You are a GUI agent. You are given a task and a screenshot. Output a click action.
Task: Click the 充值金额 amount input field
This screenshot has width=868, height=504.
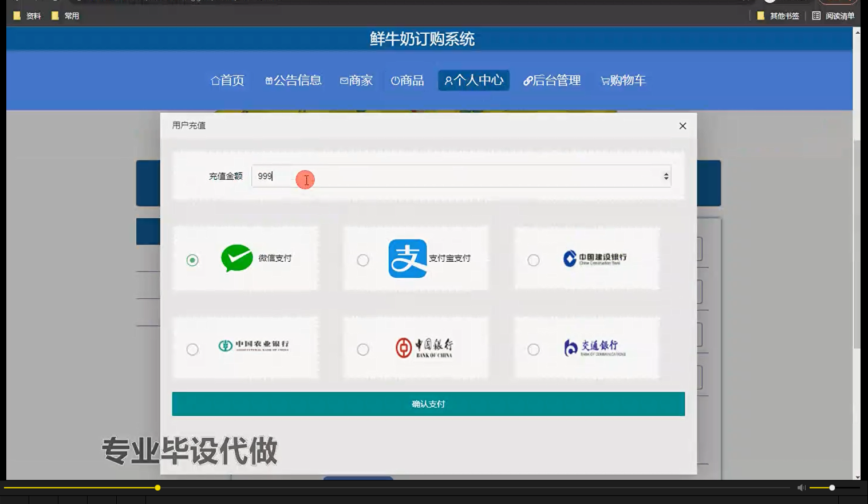click(x=401, y=176)
